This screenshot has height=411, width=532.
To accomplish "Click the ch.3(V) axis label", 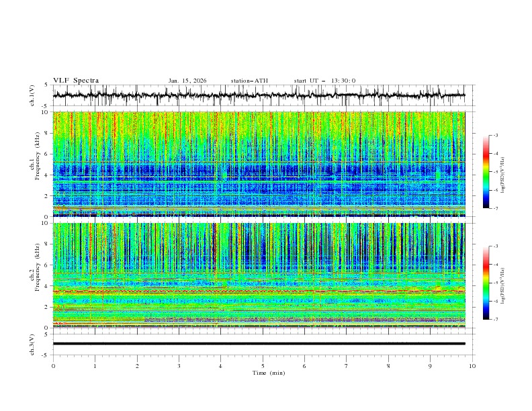I will [33, 344].
